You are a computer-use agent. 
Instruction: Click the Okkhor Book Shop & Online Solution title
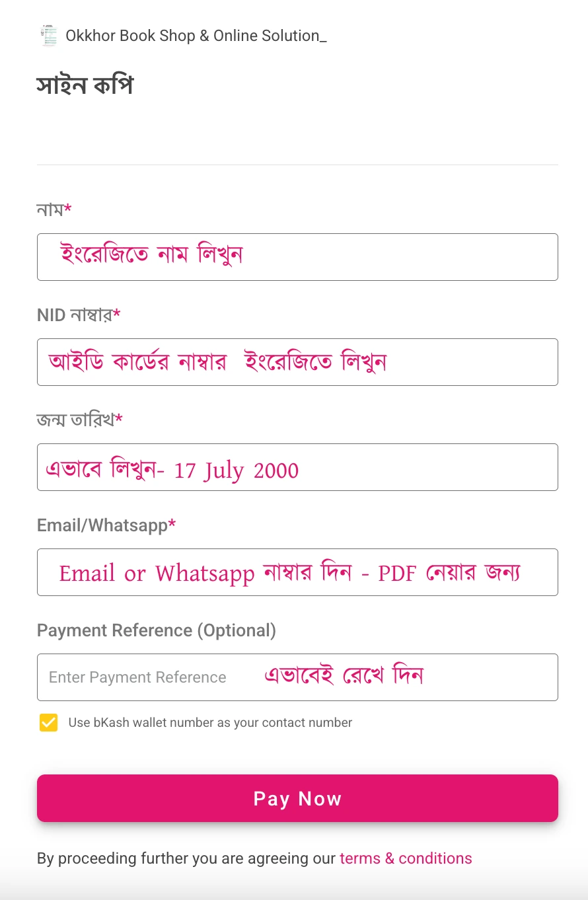pos(196,36)
